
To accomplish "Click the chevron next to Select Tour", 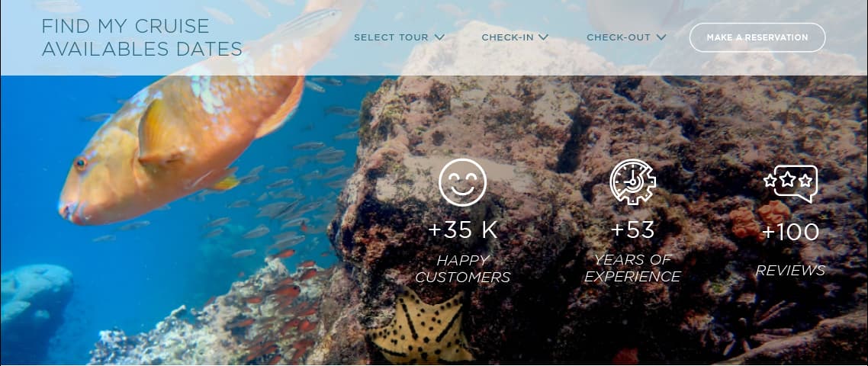I will 439,37.
